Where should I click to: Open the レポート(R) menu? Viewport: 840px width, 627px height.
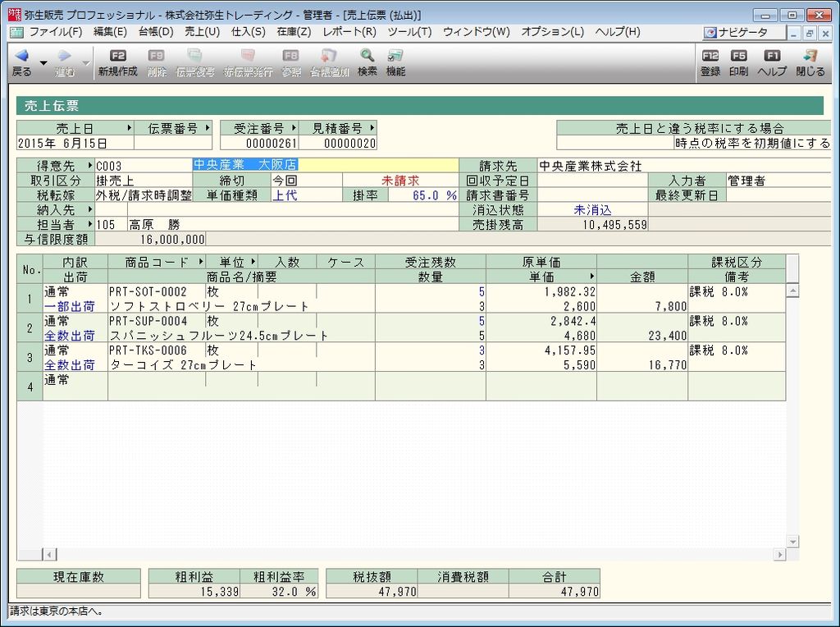coord(349,32)
